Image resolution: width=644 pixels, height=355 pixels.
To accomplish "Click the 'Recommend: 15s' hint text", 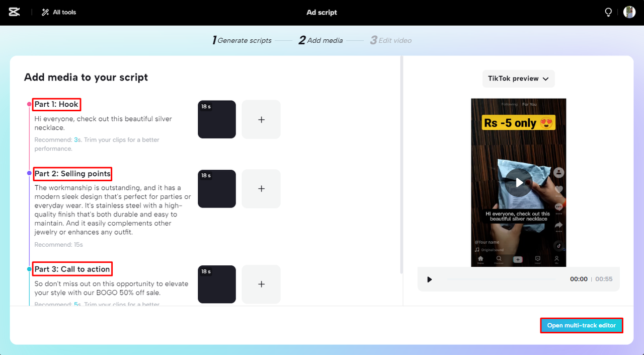I will click(59, 245).
